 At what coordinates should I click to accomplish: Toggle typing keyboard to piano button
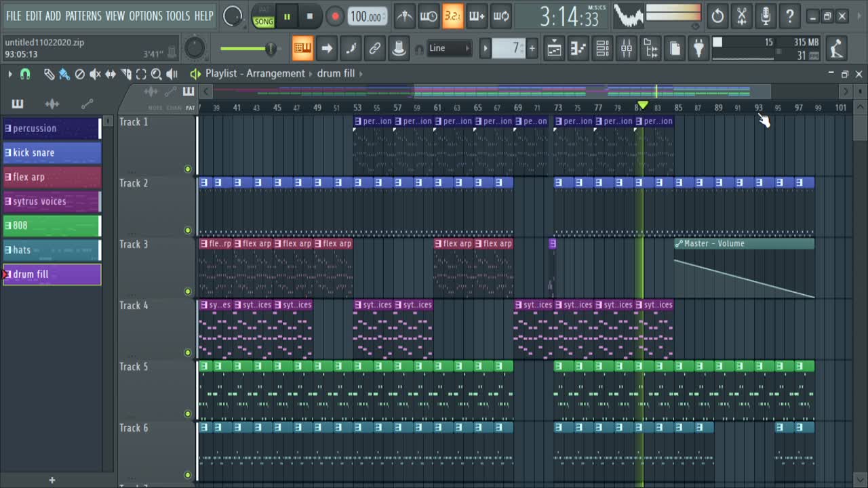click(x=303, y=48)
